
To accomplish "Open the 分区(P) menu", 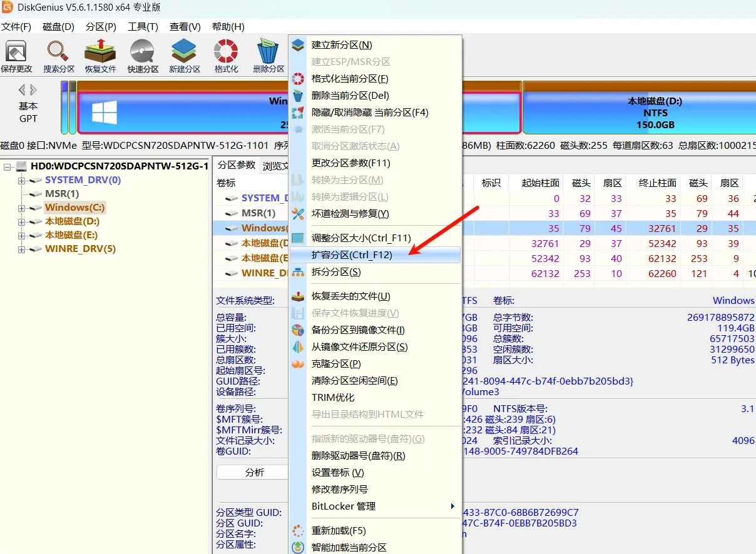I will [x=101, y=27].
